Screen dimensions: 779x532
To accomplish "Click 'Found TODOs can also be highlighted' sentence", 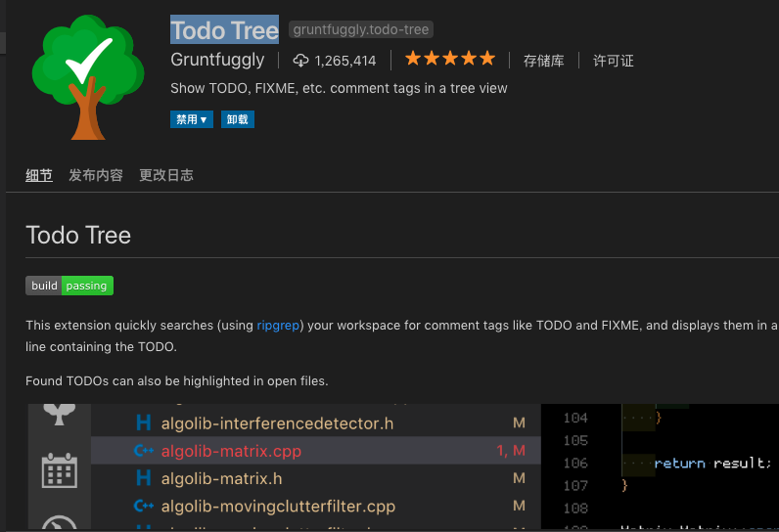I will pyautogui.click(x=177, y=381).
